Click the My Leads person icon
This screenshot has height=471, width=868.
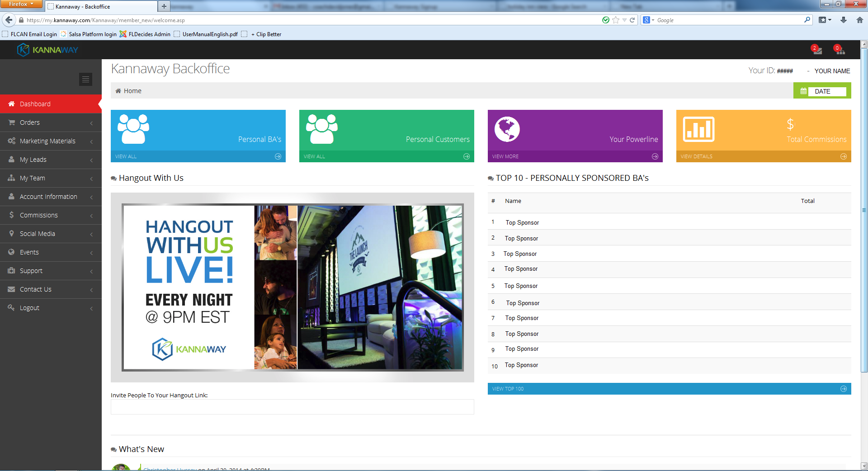(12, 160)
